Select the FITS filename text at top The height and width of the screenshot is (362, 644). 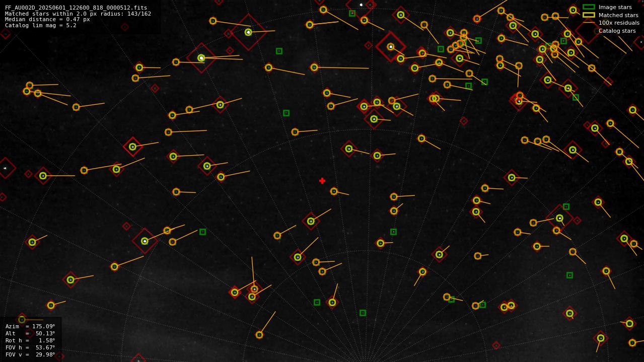(76, 8)
